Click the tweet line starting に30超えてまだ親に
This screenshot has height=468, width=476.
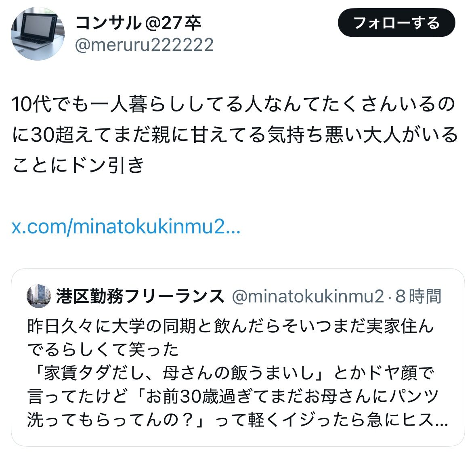tap(235, 135)
